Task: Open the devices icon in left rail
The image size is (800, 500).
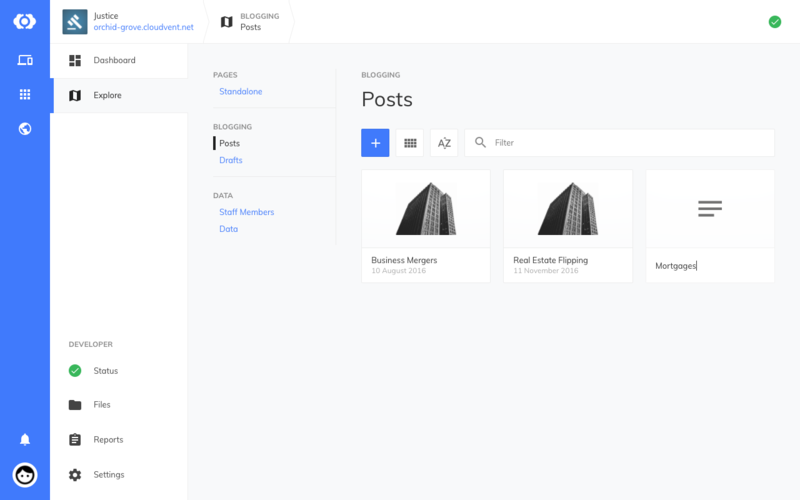Action: [x=25, y=60]
